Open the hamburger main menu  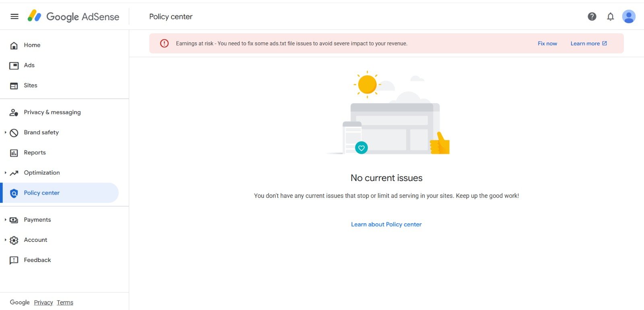14,17
